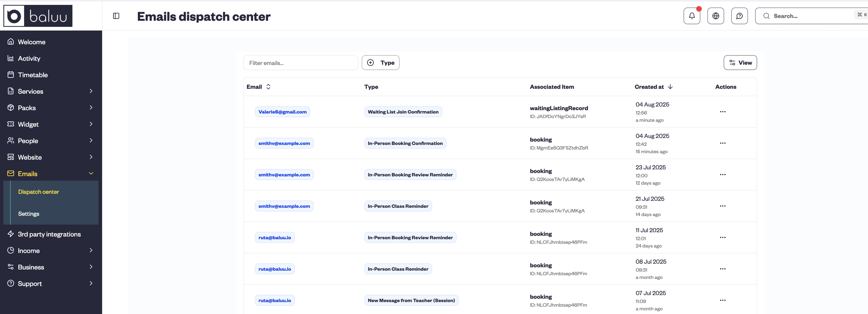Click the 23 Jul 2025 created date
Viewport: 868px width, 314px height.
pyautogui.click(x=650, y=167)
